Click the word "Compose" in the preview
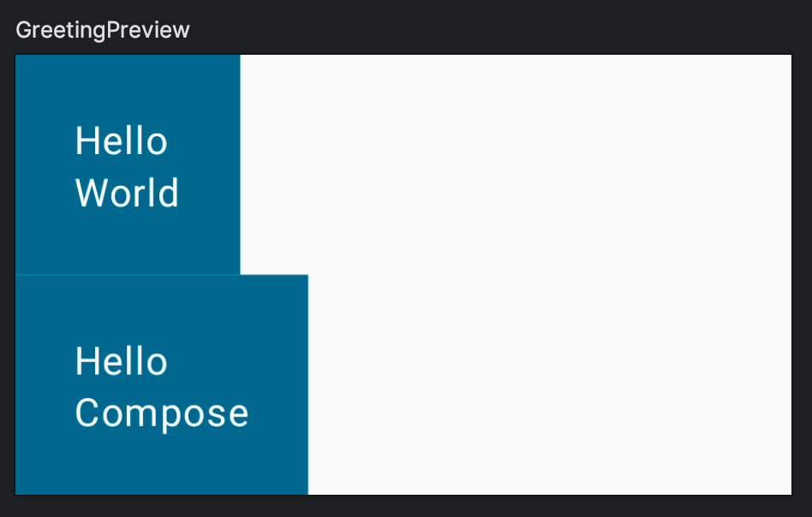The height and width of the screenshot is (517, 812). click(162, 413)
